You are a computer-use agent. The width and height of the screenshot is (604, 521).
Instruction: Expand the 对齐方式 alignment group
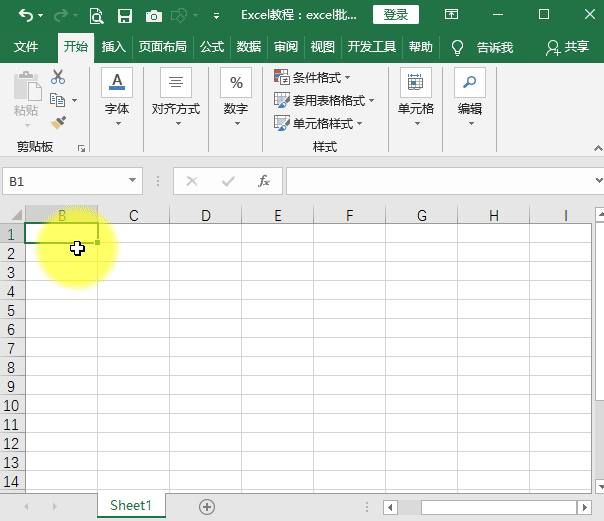coord(176,98)
